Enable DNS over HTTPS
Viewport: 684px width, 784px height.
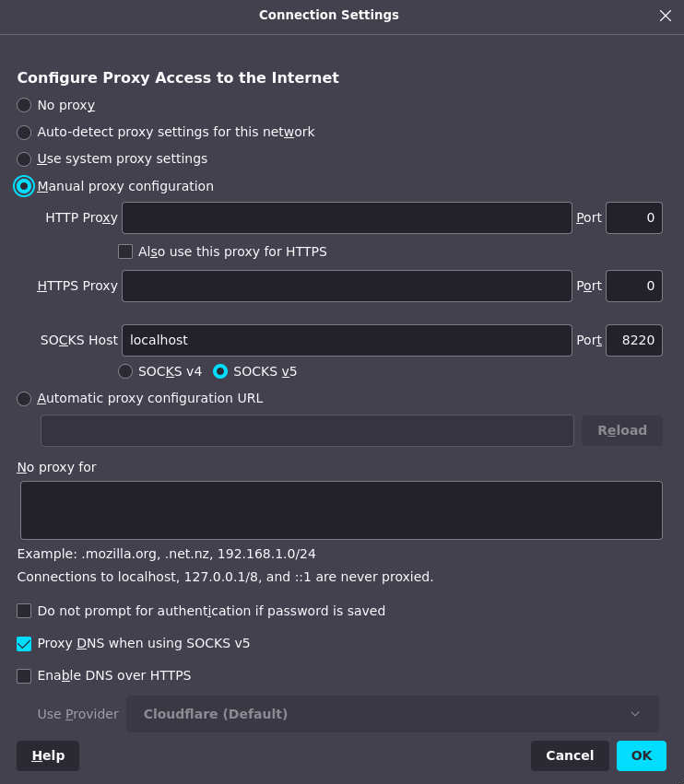pyautogui.click(x=23, y=675)
